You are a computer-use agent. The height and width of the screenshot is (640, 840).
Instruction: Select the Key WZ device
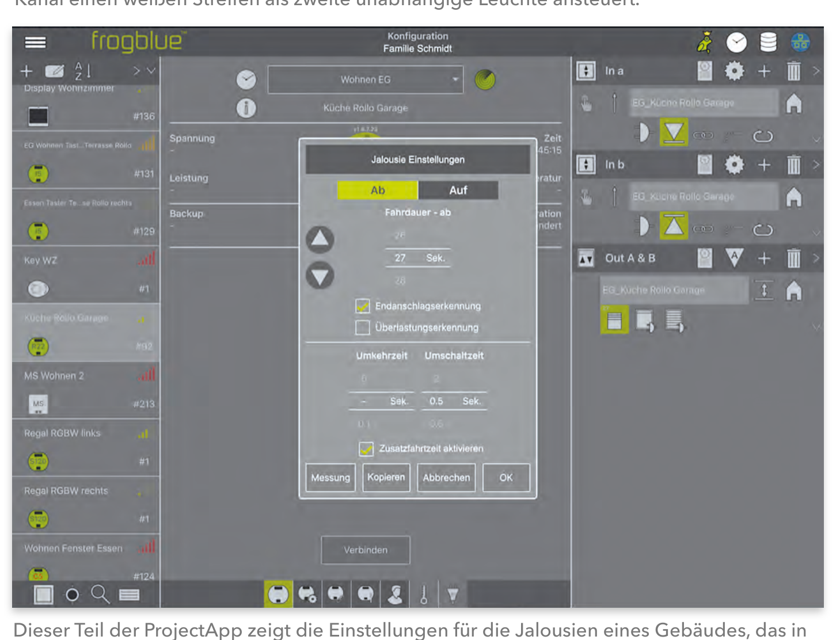pyautogui.click(x=86, y=275)
